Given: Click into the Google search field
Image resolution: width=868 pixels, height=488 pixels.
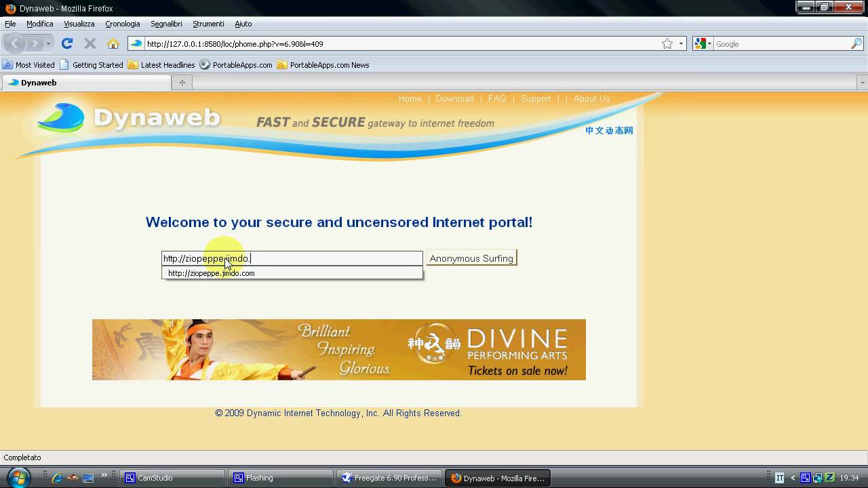Looking at the screenshot, I should click(782, 43).
